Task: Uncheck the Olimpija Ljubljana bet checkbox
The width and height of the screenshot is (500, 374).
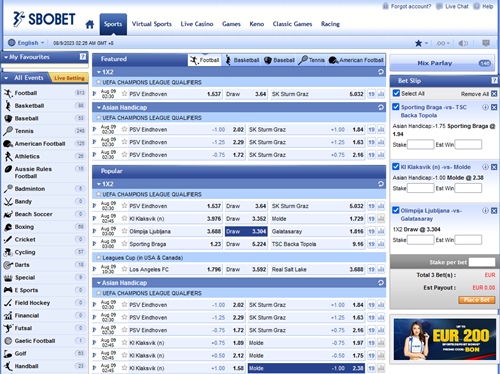Action: 396,210
